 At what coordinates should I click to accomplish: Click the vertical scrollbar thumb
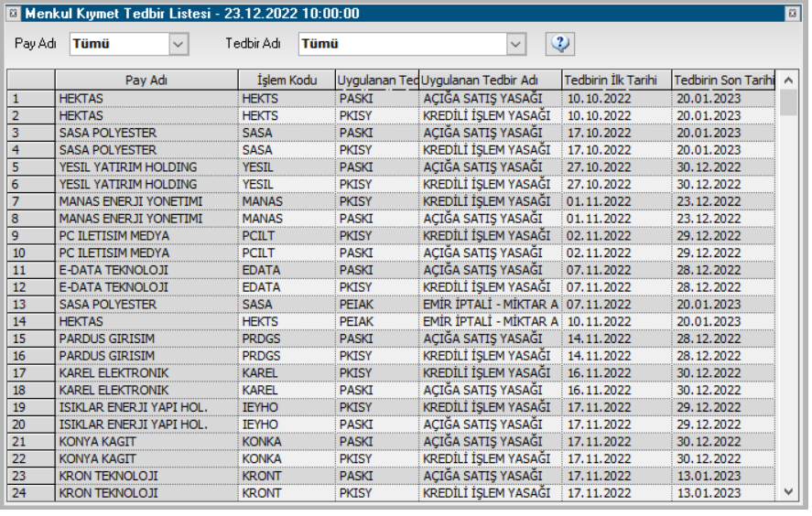pyautogui.click(x=788, y=102)
